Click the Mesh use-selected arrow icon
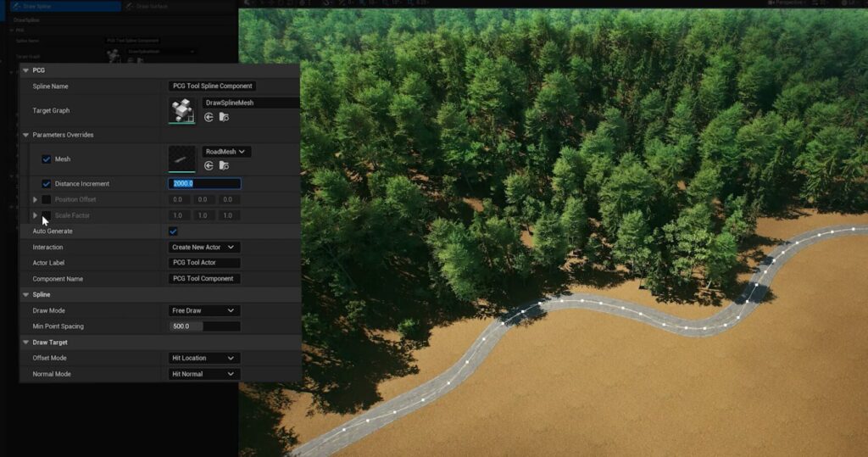Viewport: 868px width, 457px height. [209, 165]
